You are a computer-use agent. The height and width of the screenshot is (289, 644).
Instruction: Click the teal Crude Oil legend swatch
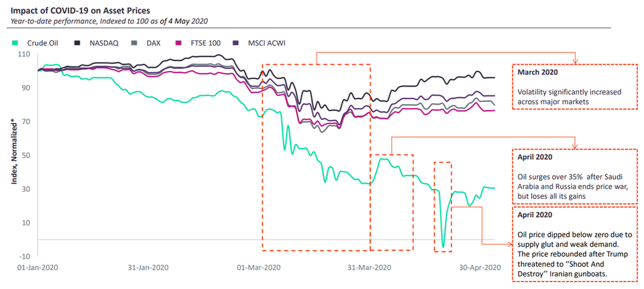pos(13,43)
